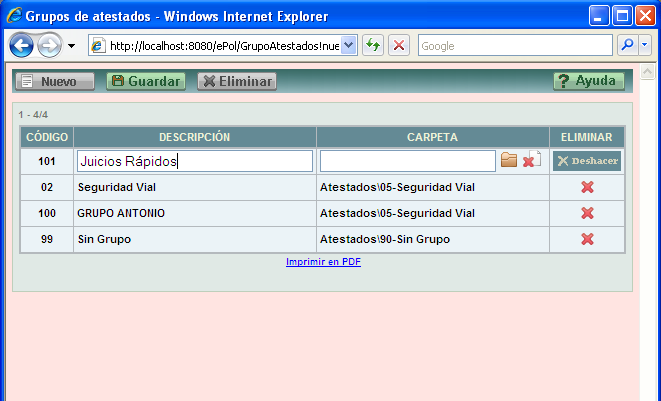Refresh the page with green arrows icon

tap(373, 45)
